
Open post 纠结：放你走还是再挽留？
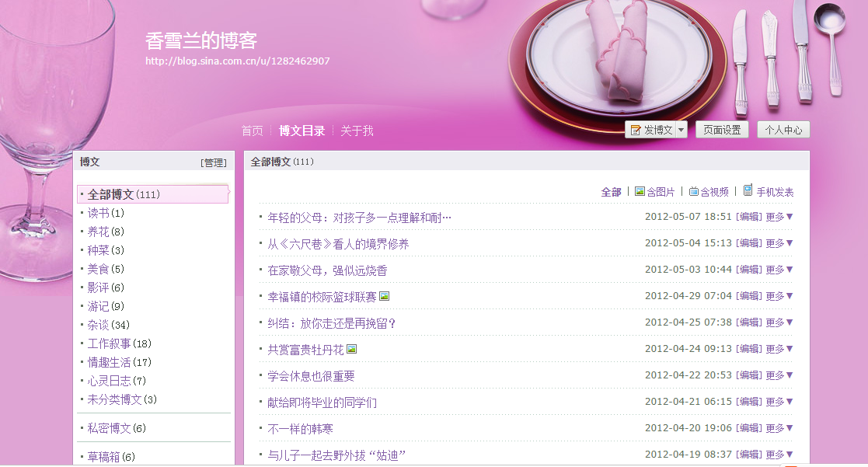[332, 324]
